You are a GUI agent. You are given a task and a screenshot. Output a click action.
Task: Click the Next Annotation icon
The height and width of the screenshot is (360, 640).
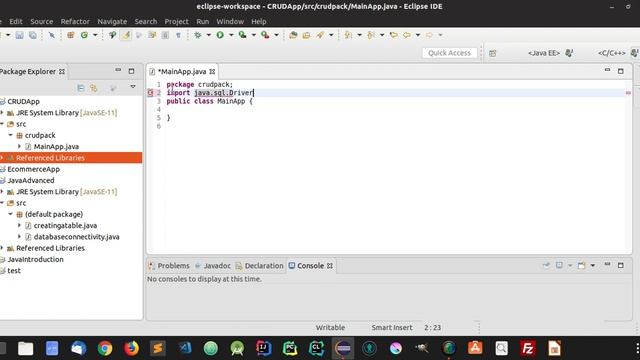coord(348,35)
